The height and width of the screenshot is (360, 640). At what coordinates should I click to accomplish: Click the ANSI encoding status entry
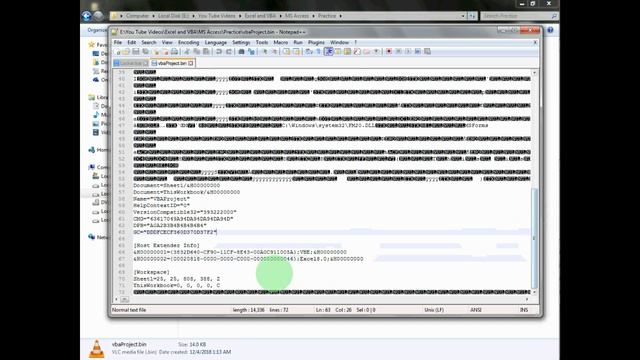(476, 310)
